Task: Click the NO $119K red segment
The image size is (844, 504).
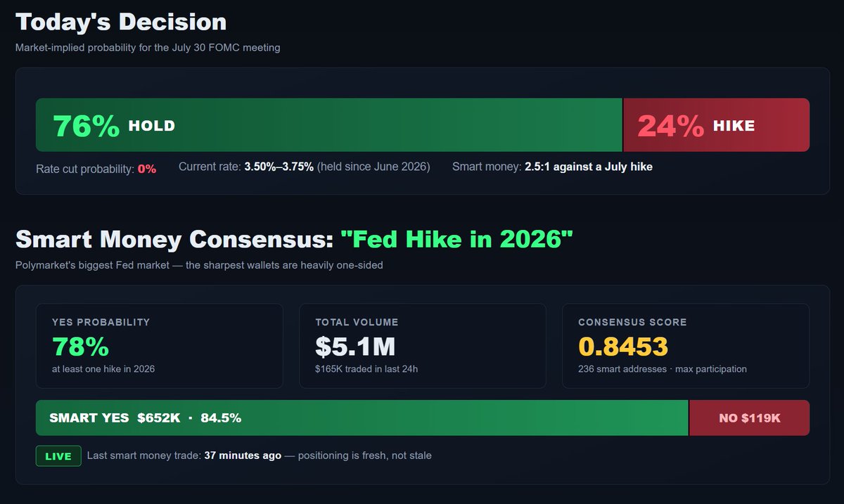Action: pos(750,418)
